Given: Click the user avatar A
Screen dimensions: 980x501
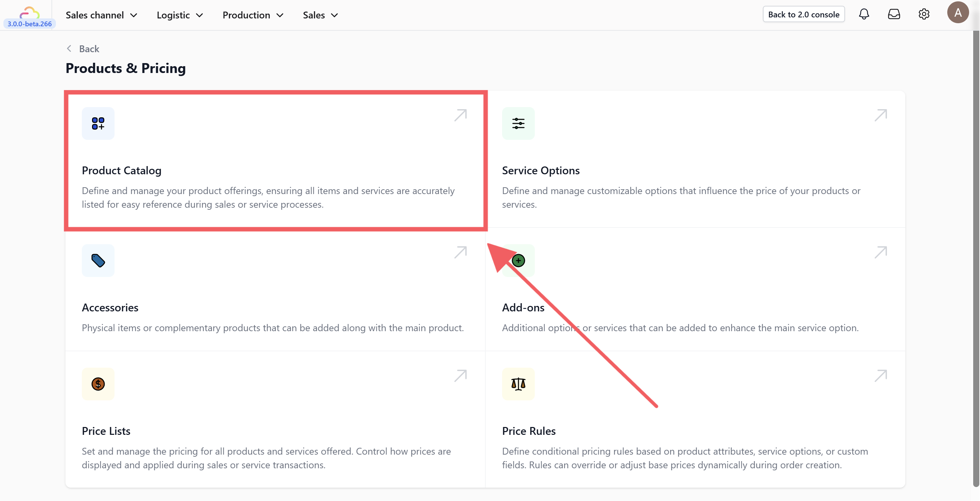Looking at the screenshot, I should (x=957, y=13).
